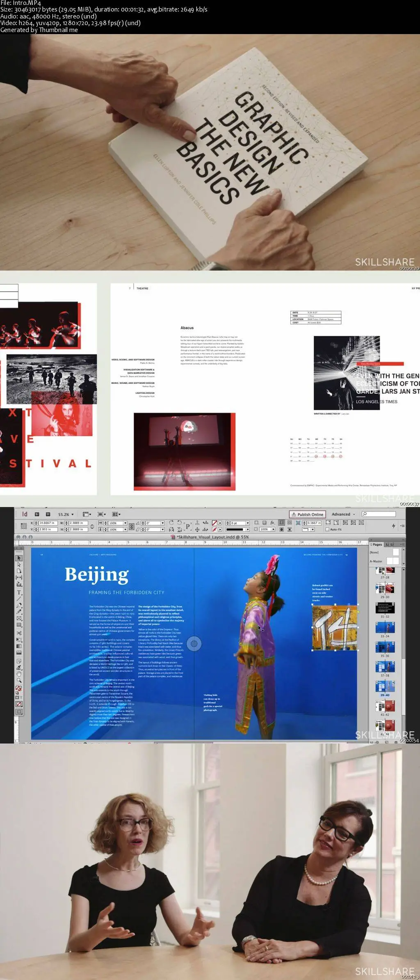Open the View Options dropdown
This screenshot has width=420, height=980.
(x=87, y=514)
